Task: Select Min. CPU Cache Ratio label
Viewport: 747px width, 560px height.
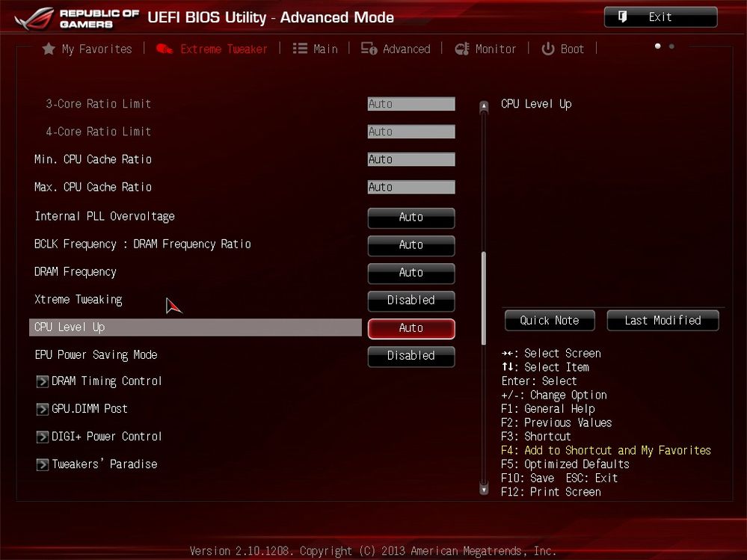Action: pyautogui.click(x=93, y=159)
